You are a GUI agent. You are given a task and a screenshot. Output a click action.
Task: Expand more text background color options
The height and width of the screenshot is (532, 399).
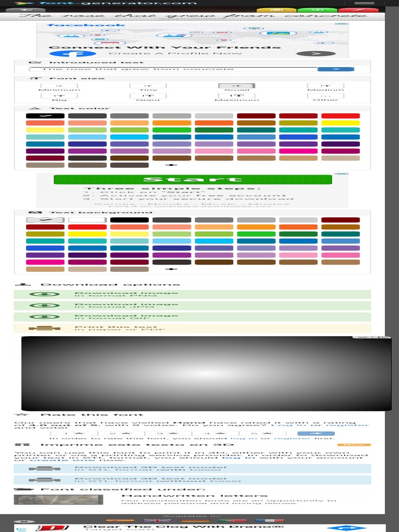pos(171,269)
